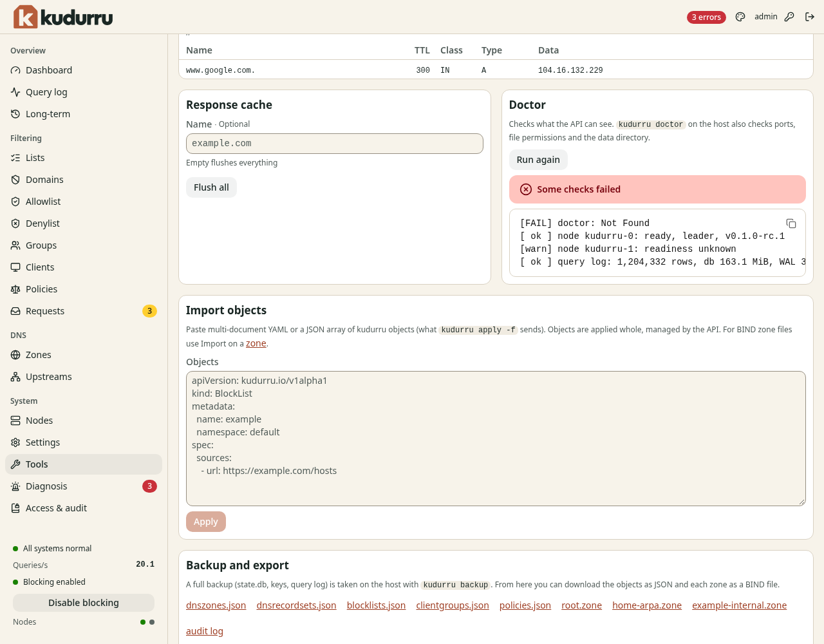824x644 pixels.
Task: Click the Nodes server icon
Action: pos(15,421)
